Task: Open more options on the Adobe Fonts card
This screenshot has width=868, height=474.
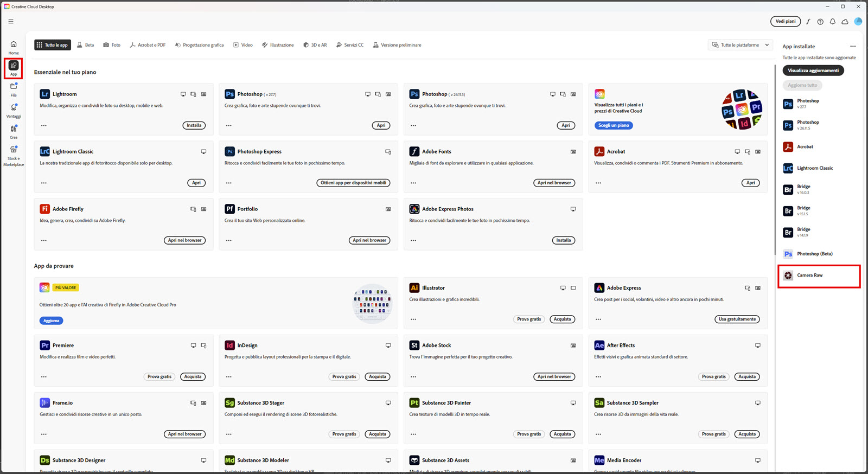Action: (x=413, y=183)
